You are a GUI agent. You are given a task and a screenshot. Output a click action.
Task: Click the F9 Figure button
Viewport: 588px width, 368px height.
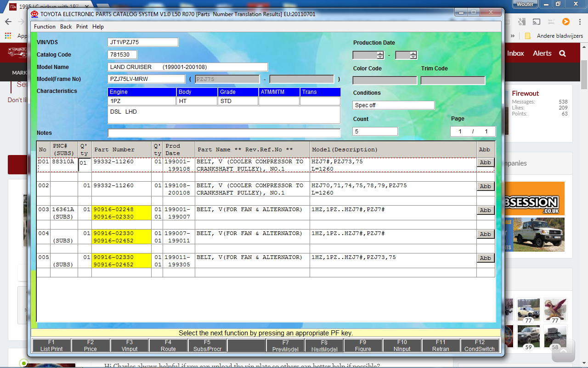pos(363,345)
